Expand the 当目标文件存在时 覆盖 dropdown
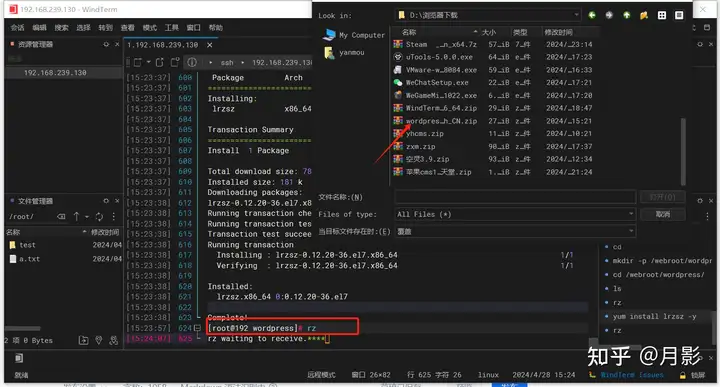Viewport: 720px width, 387px height. pyautogui.click(x=631, y=231)
